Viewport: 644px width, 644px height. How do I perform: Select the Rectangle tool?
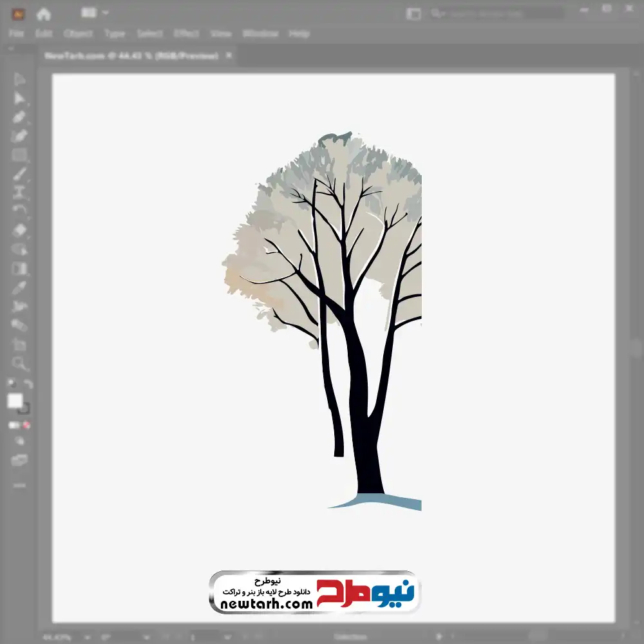tap(19, 155)
